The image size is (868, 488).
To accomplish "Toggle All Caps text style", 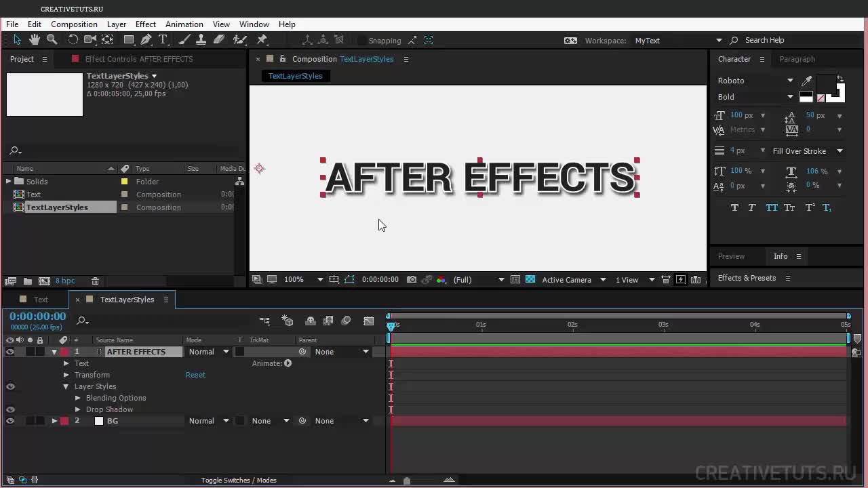I will click(772, 207).
